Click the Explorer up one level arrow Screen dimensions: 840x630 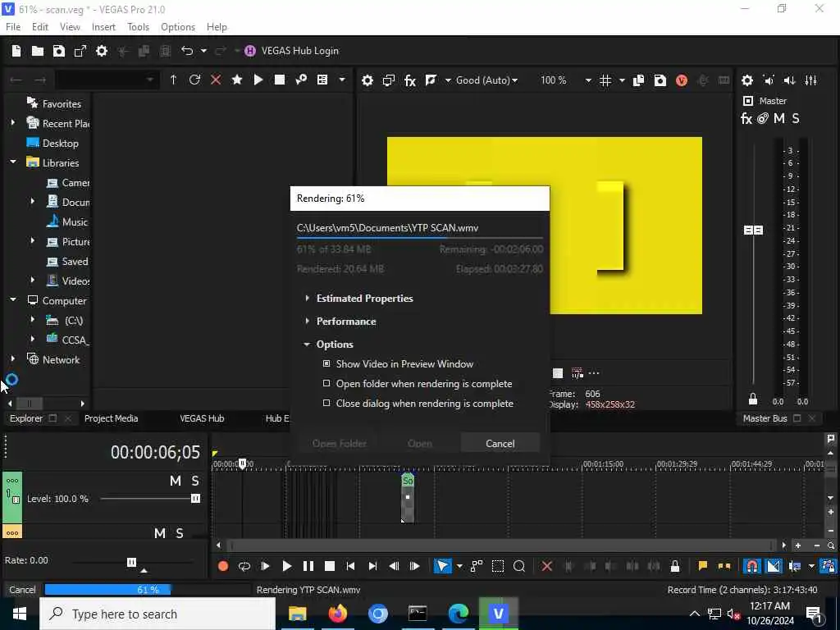173,80
